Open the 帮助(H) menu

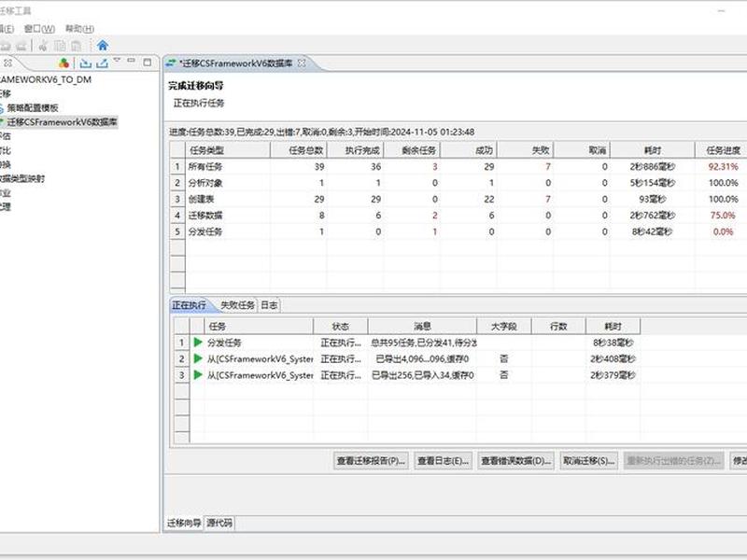pyautogui.click(x=79, y=29)
